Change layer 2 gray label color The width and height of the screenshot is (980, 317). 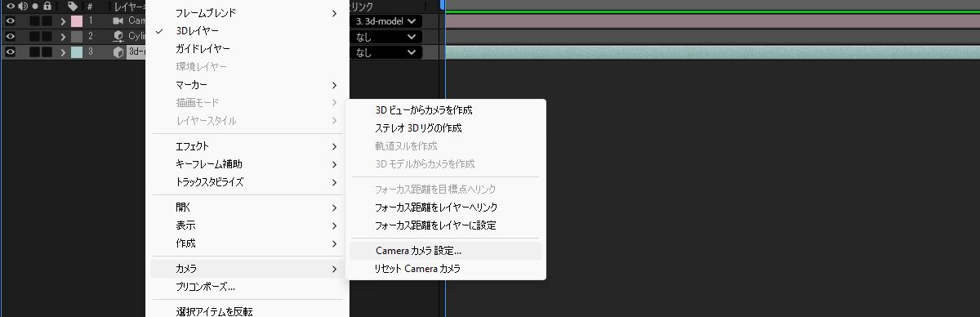(x=76, y=36)
